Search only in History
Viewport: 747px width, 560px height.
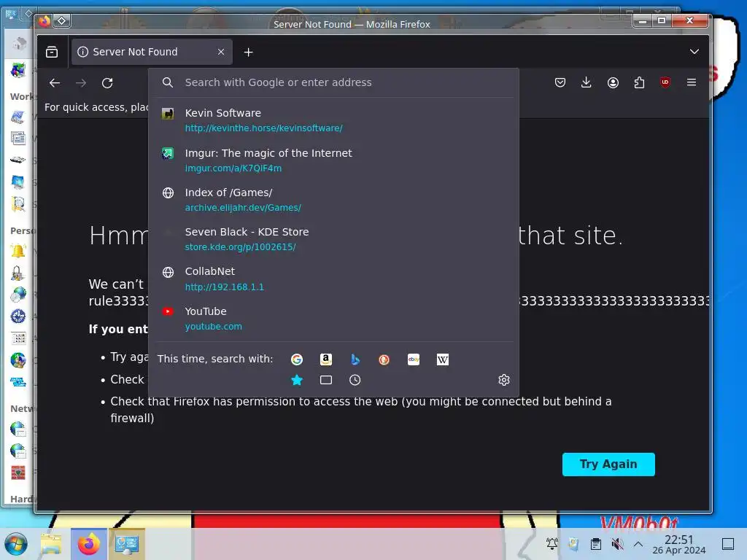point(355,380)
